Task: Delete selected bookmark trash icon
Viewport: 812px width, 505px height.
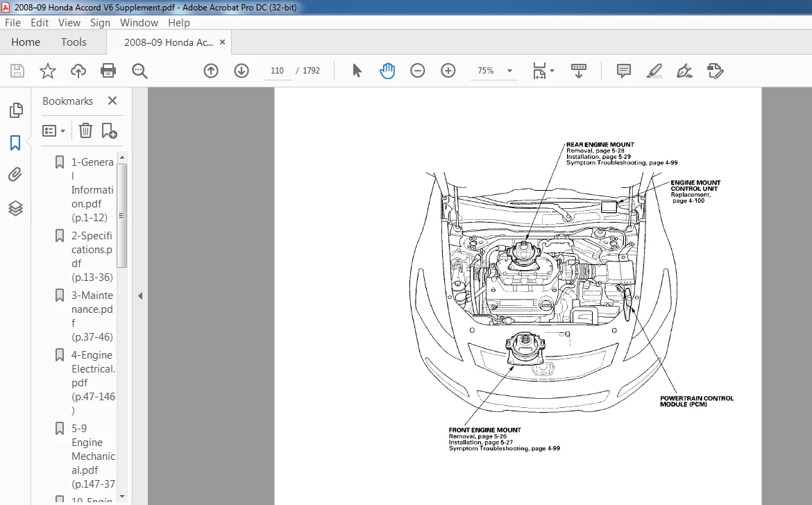Action: point(85,130)
